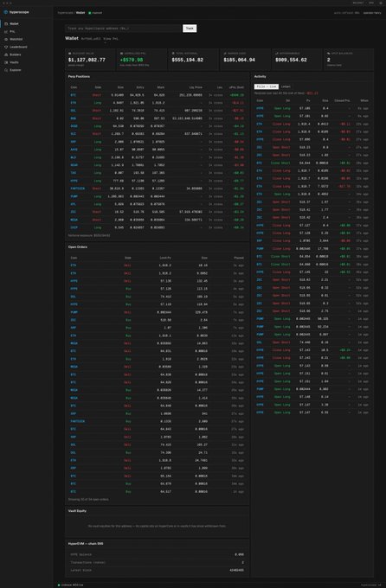Click the Liq Price column header

point(196,87)
